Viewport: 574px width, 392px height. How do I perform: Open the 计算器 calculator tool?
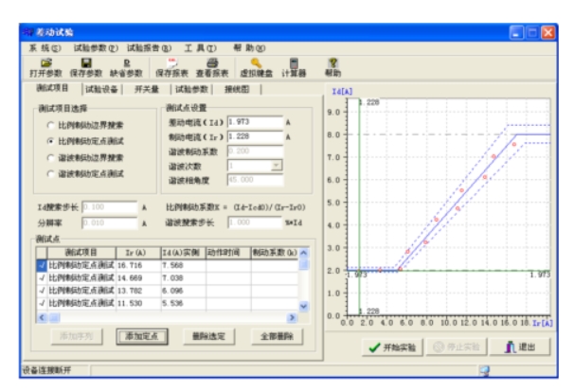[x=294, y=65]
